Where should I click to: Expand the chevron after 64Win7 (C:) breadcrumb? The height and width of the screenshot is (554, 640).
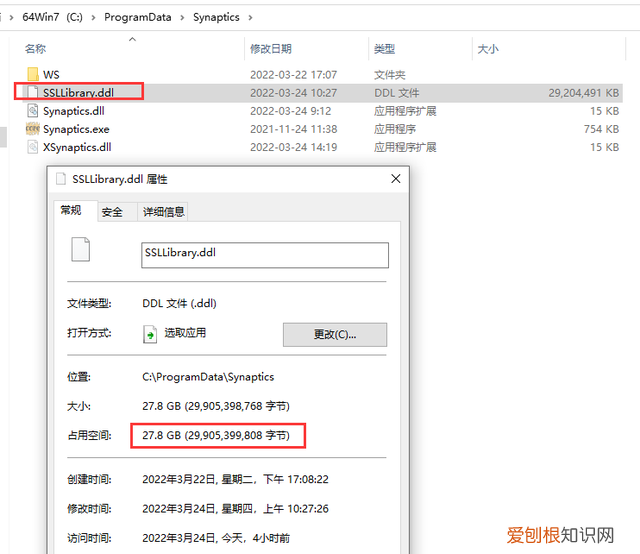click(93, 18)
